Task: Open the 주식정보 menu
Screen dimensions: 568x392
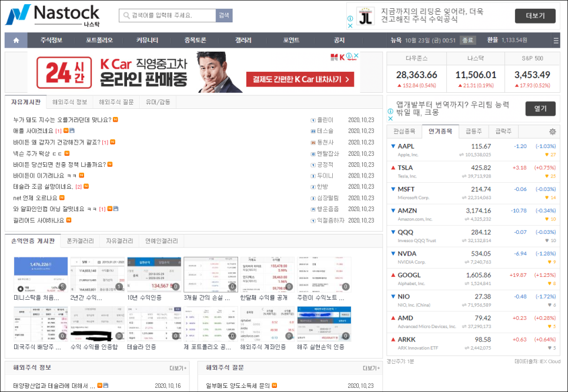Action: click(x=51, y=40)
